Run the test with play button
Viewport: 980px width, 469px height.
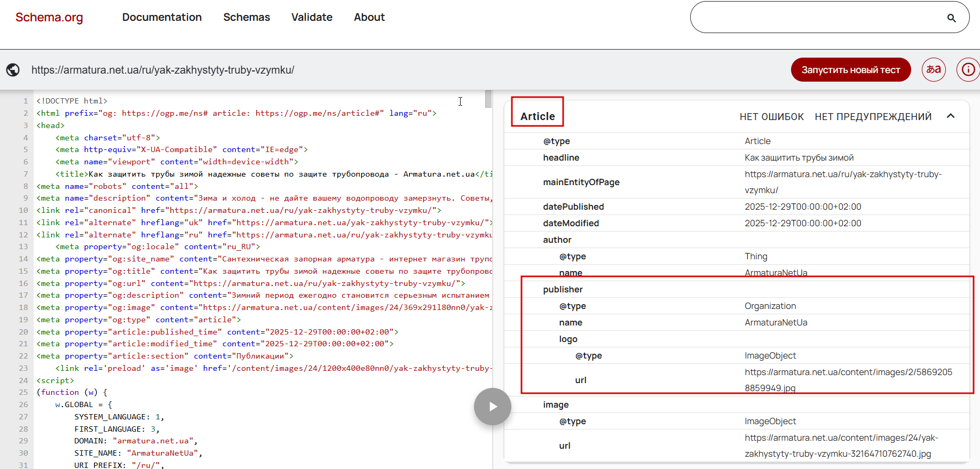(x=492, y=407)
